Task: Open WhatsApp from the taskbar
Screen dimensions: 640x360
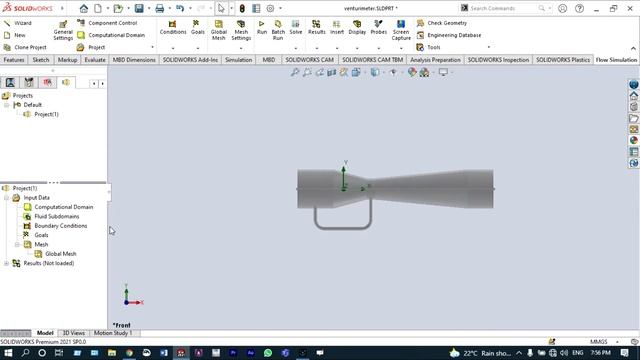Action: coord(268,353)
